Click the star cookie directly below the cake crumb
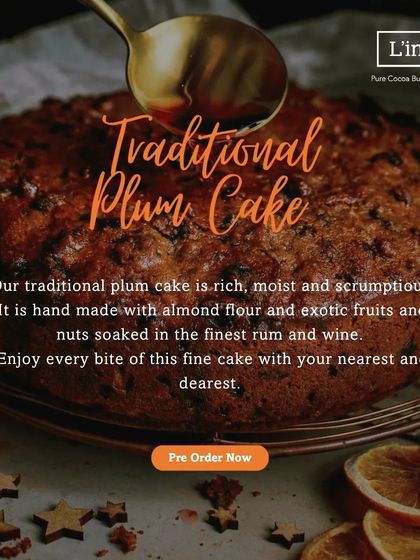This screenshot has height=560, width=420. pyautogui.click(x=224, y=519)
